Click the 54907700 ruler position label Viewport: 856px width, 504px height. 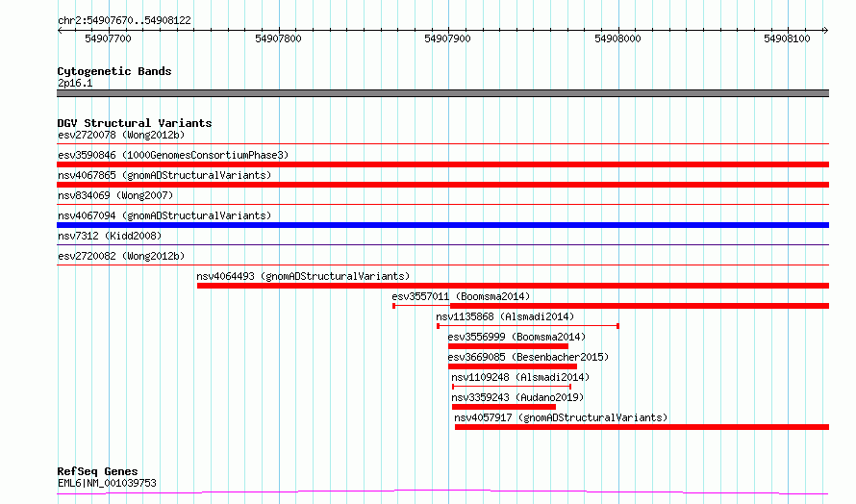108,38
